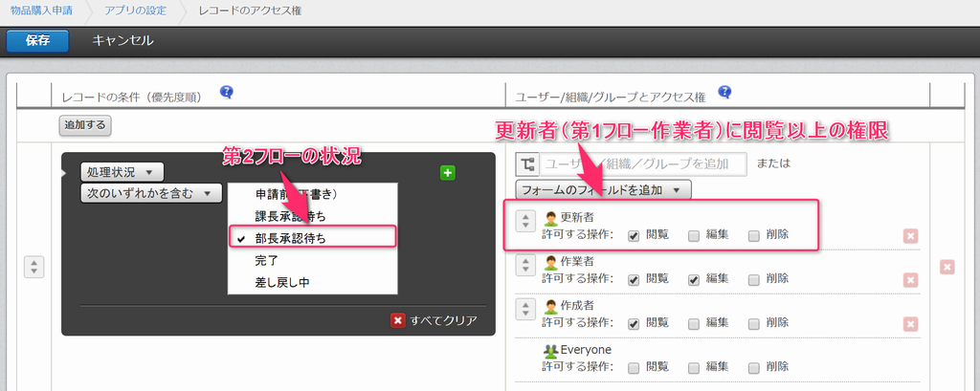Go to アプリの設定 breadcrumb link
Viewport: 980px width, 391px height.
click(134, 11)
